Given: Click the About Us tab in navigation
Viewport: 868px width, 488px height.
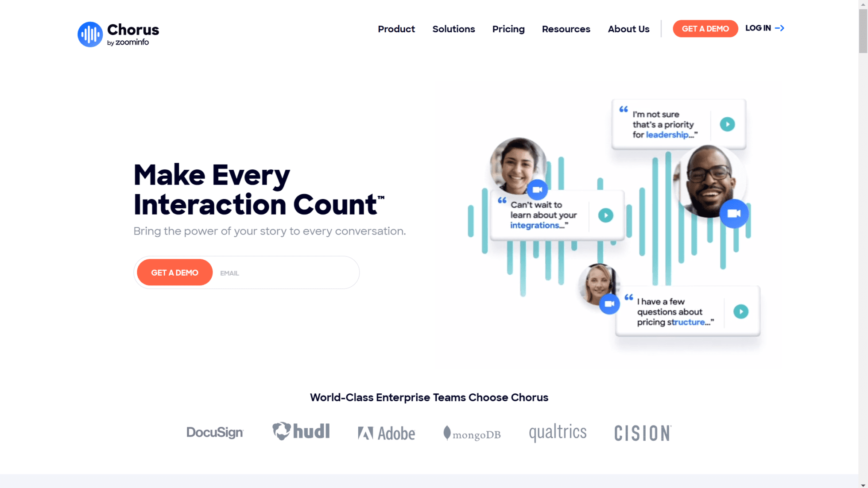Looking at the screenshot, I should coord(628,29).
